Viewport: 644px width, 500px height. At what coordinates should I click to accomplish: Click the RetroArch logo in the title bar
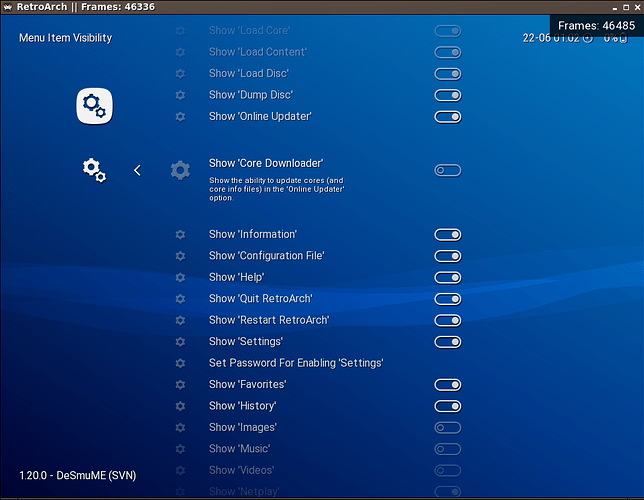[7, 7]
